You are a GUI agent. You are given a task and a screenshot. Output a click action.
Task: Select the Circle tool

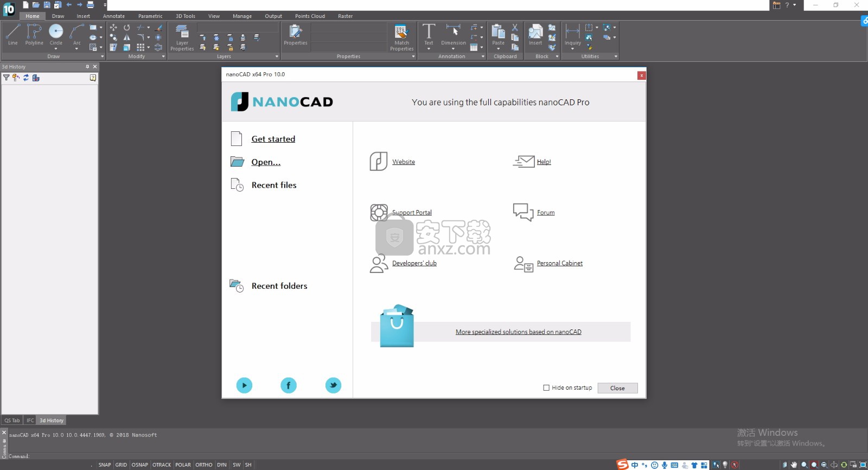[x=56, y=35]
